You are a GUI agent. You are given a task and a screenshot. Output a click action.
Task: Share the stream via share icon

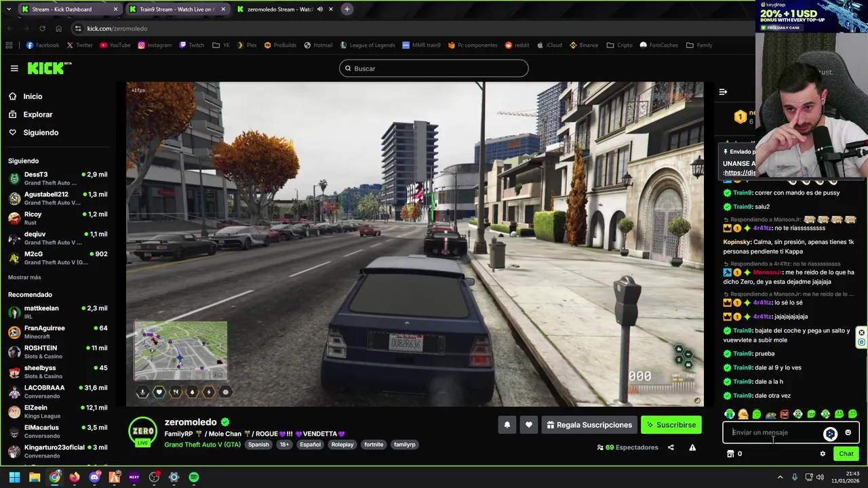click(671, 447)
